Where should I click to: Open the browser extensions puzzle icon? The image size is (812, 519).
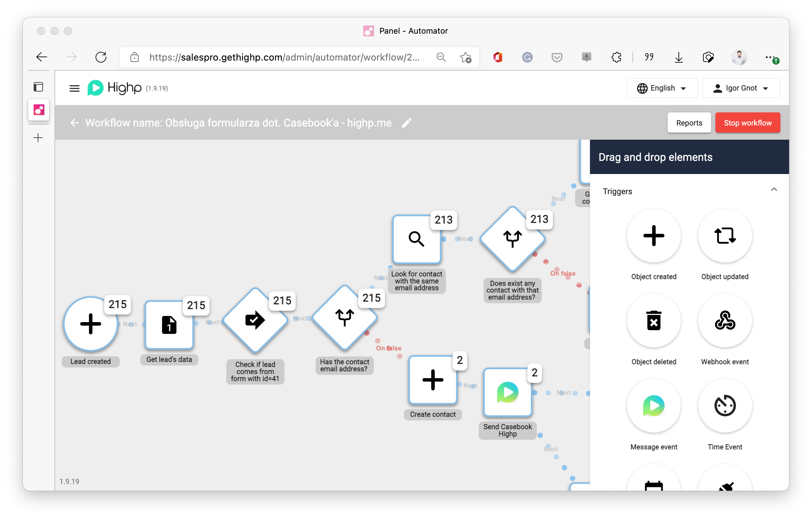click(616, 57)
